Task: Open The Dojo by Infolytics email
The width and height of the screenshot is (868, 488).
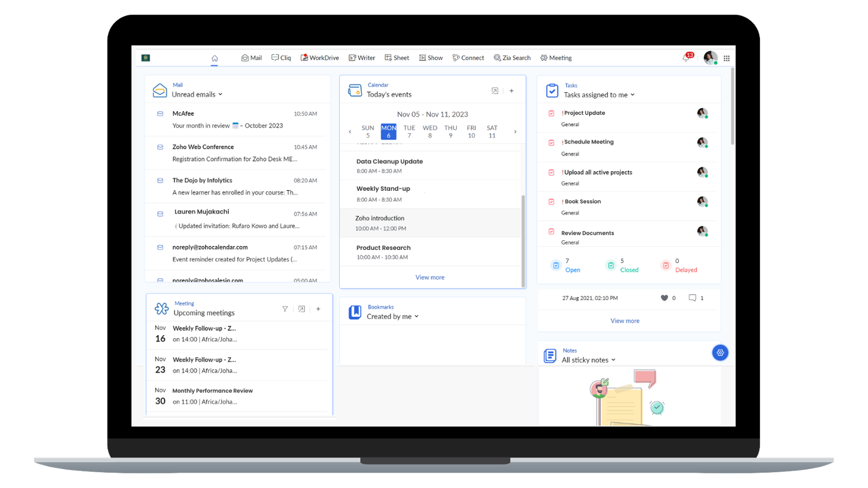Action: [238, 187]
